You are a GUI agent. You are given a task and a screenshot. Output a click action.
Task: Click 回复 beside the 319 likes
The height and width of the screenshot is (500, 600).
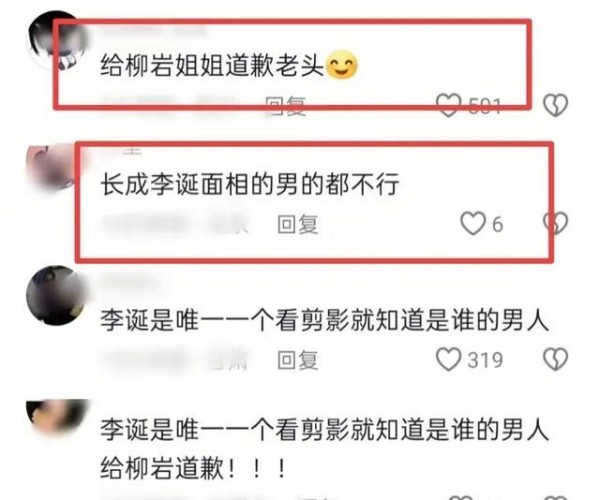[298, 360]
